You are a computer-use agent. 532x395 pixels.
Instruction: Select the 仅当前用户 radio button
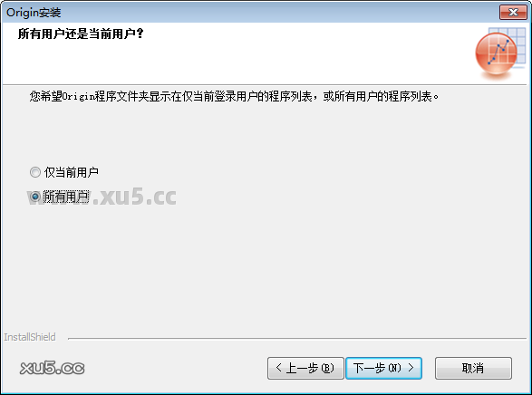[x=35, y=172]
